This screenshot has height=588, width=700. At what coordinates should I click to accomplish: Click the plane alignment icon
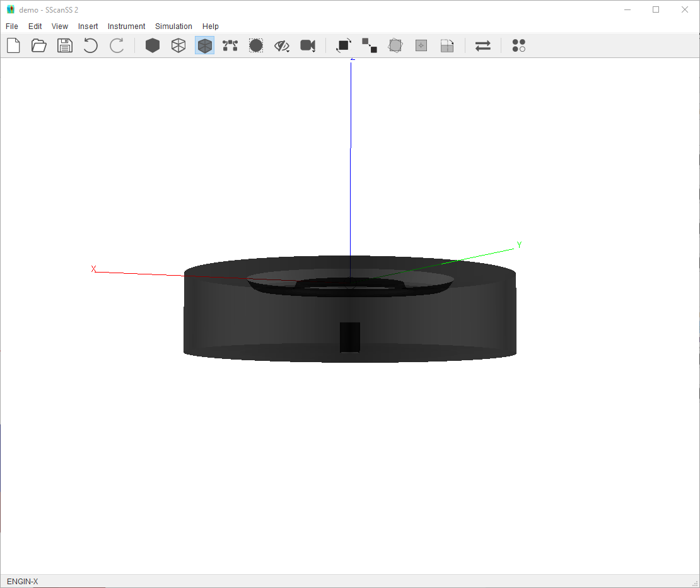coord(447,45)
